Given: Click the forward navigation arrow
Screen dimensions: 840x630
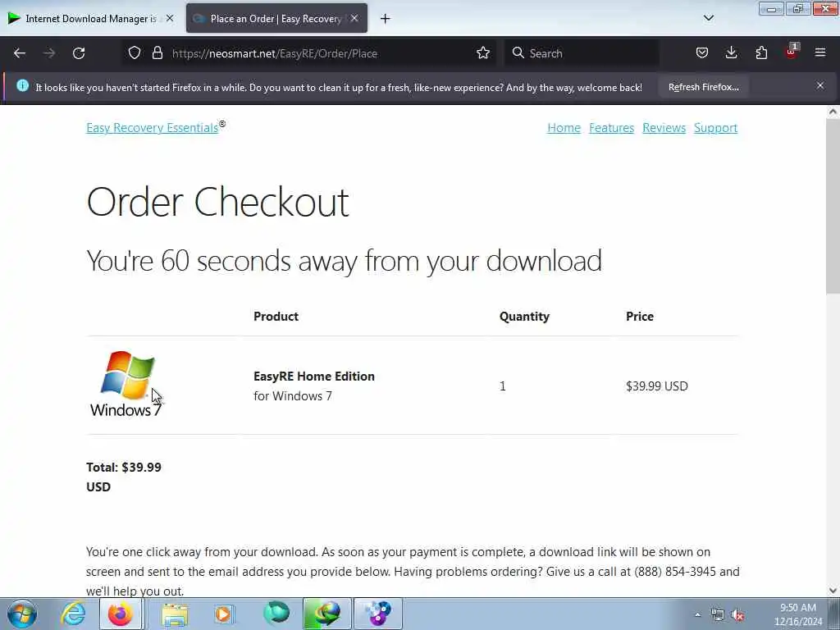Looking at the screenshot, I should coord(49,53).
